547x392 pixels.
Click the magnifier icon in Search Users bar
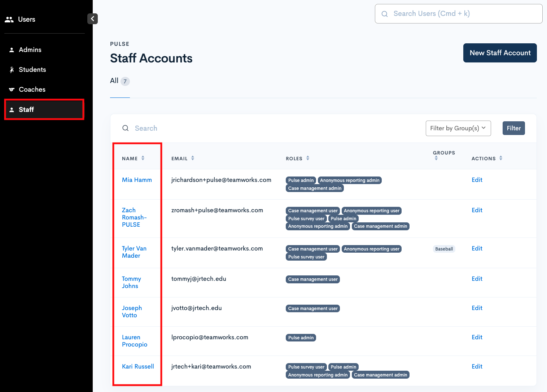click(x=385, y=14)
